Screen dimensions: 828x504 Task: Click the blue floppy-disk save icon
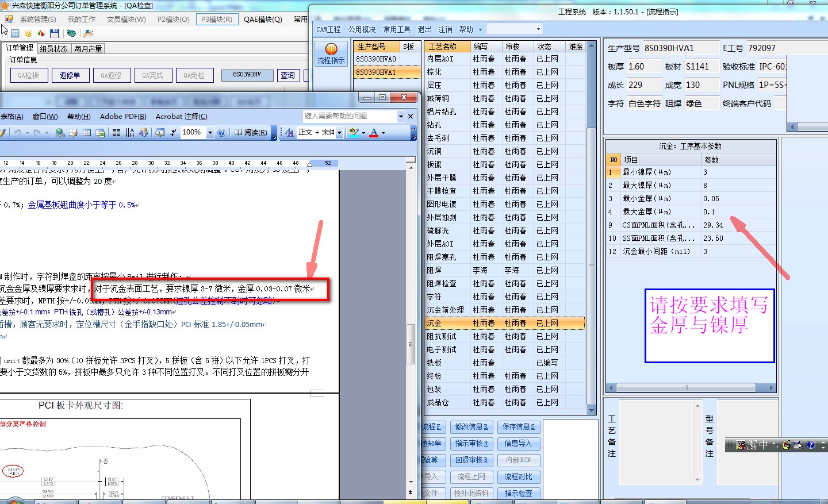55,33
